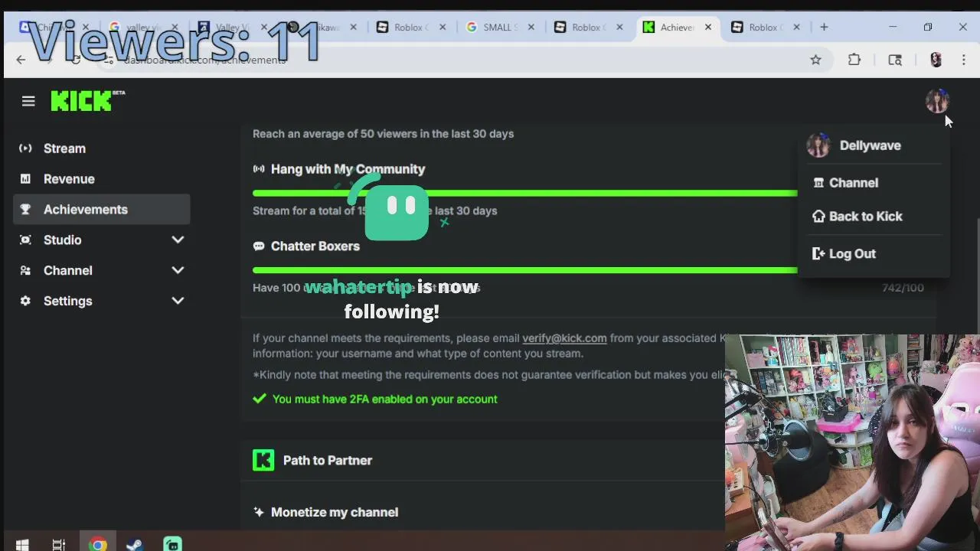Click the Path to Partner heading

pyautogui.click(x=328, y=461)
